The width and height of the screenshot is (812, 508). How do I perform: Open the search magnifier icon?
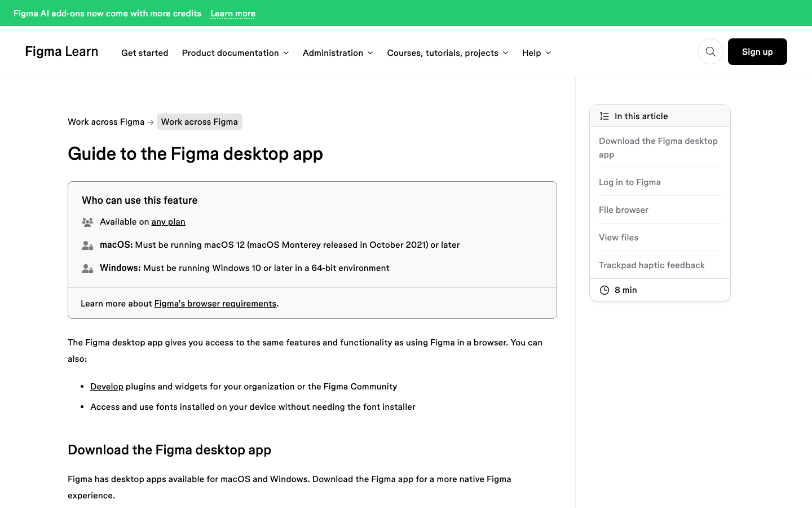tap(710, 51)
